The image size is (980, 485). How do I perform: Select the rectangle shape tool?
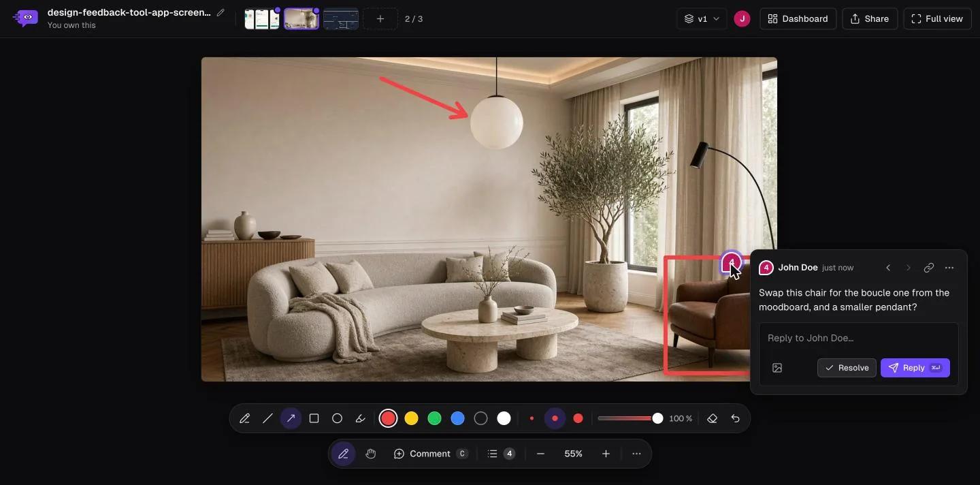pyautogui.click(x=314, y=418)
